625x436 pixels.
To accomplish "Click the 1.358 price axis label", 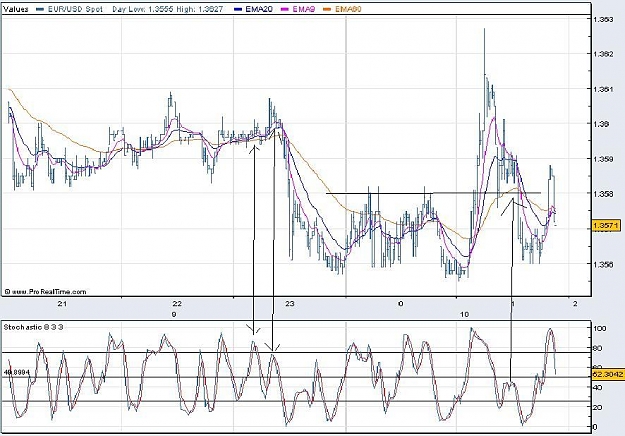I will (x=603, y=194).
